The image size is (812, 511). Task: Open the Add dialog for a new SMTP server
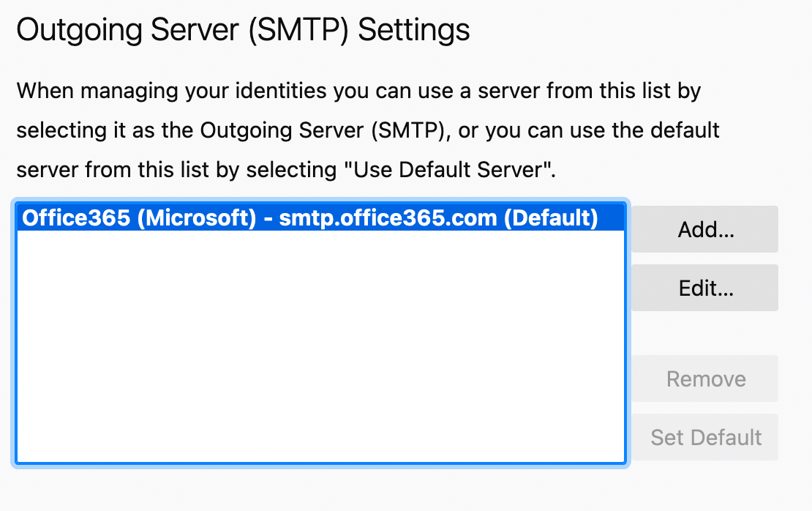tap(704, 228)
